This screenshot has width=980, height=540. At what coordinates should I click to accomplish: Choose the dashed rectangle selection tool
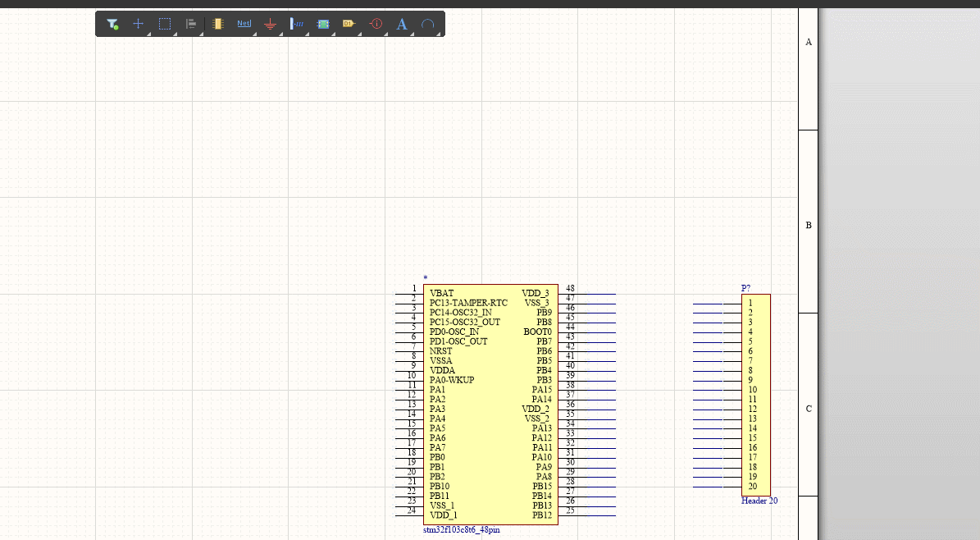(x=164, y=24)
